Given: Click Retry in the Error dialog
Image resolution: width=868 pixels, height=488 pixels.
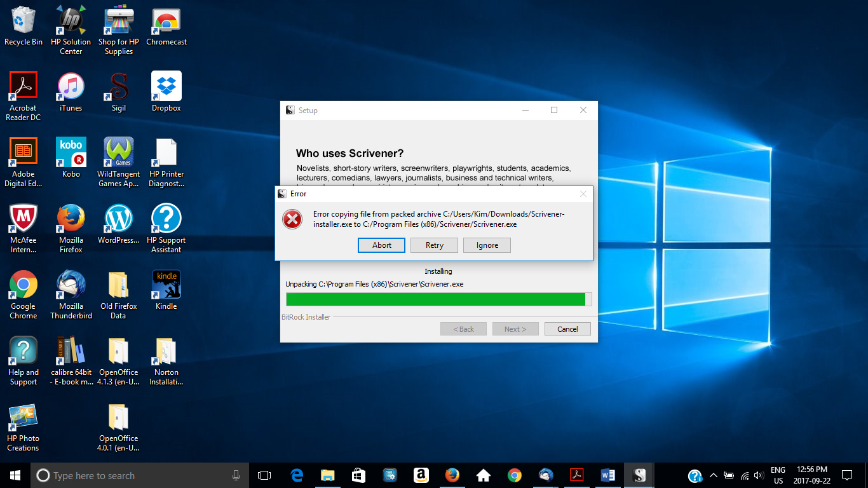Looking at the screenshot, I should tap(435, 245).
